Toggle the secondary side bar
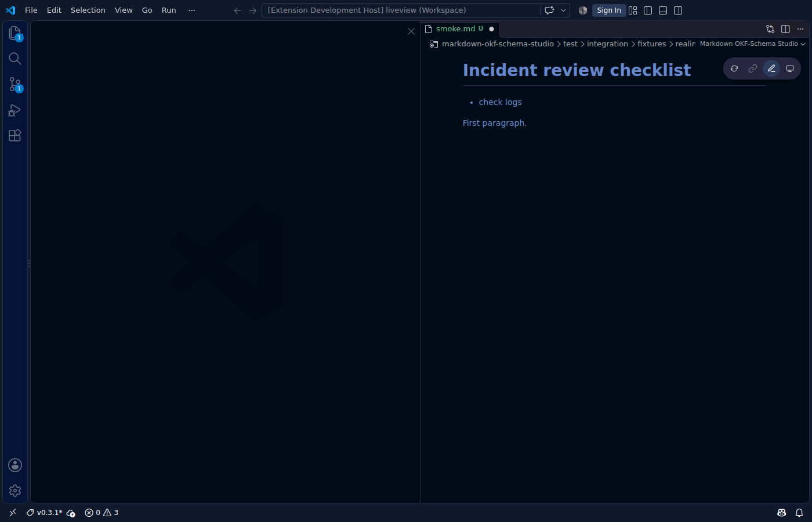This screenshot has width=812, height=522. [678, 10]
